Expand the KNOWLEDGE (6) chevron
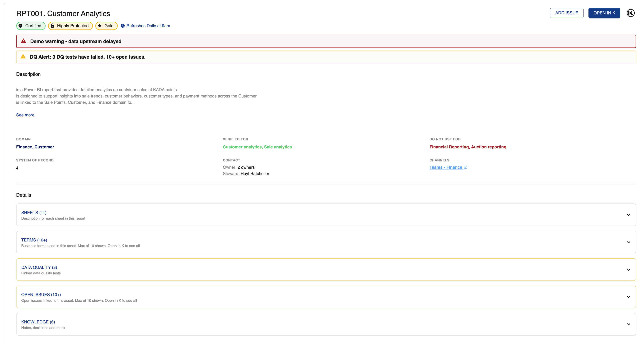 628,324
